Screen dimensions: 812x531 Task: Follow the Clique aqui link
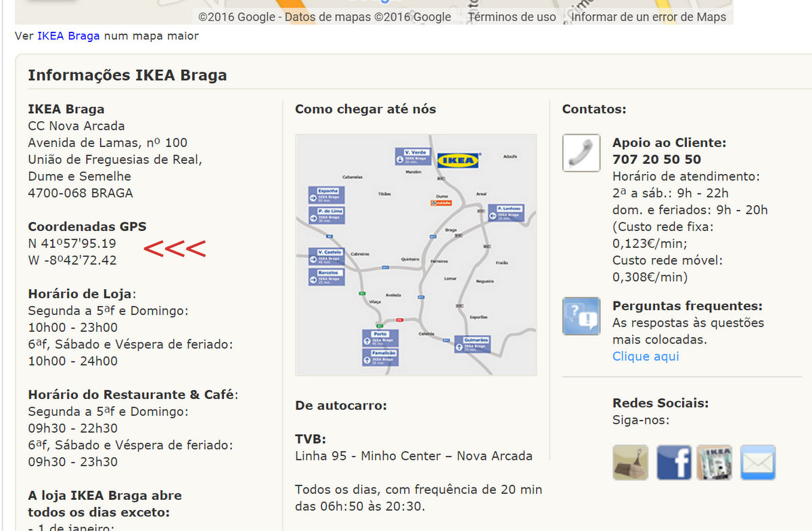pos(646,356)
